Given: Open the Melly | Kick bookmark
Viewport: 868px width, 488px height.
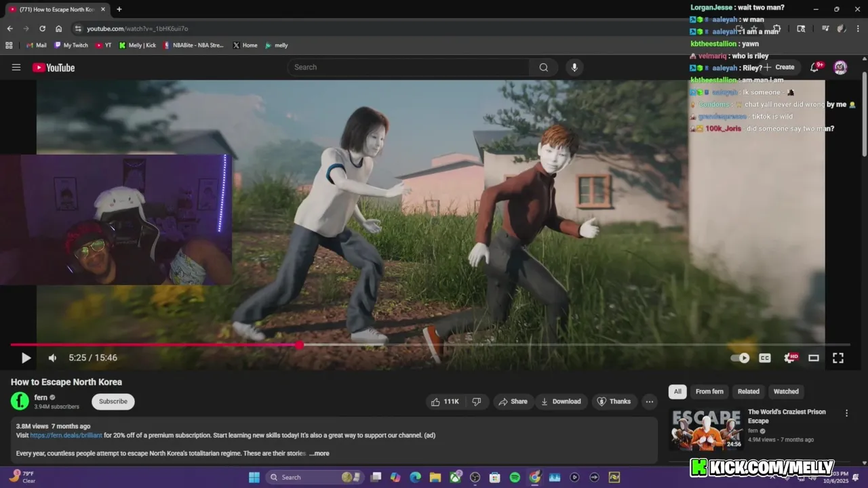Looking at the screenshot, I should tap(137, 45).
